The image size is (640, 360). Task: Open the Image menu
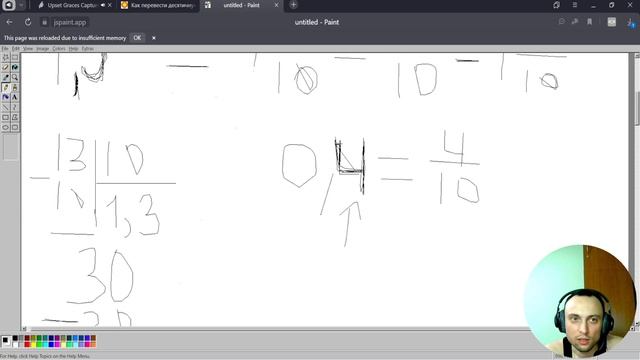pyautogui.click(x=42, y=49)
